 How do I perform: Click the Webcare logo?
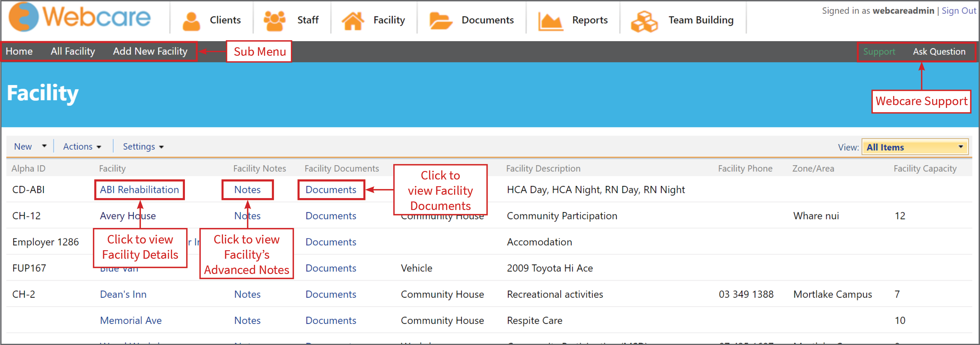pyautogui.click(x=80, y=17)
